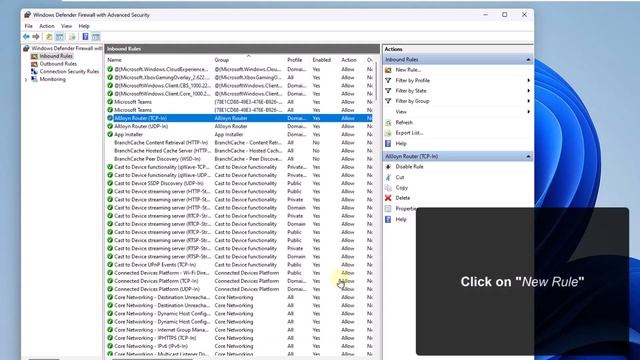
Task: Select Cast to Device UPnP Events (TCP-In) rule
Action: click(x=239, y=264)
